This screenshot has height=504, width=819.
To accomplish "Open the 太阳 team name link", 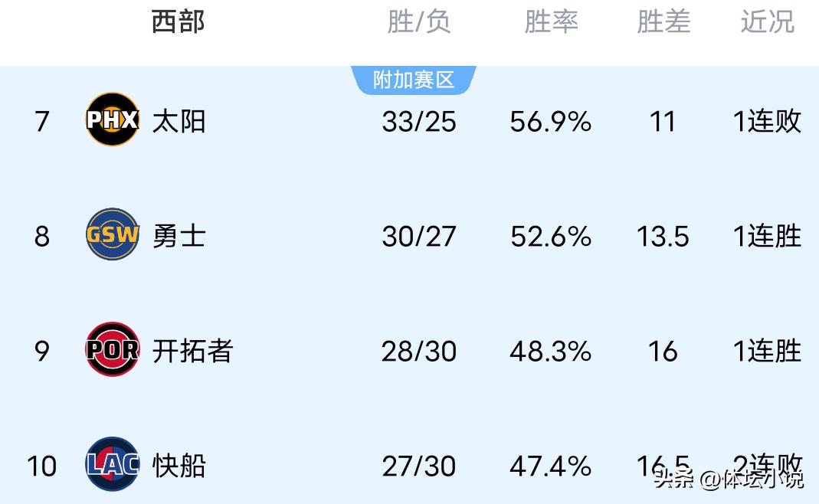I will coord(179,121).
